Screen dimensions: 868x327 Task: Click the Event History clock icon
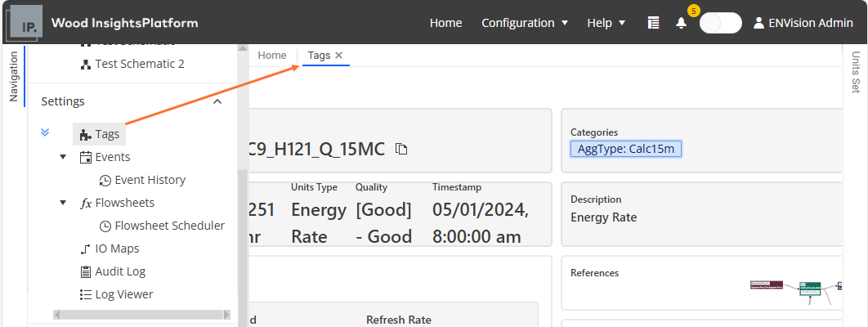coord(105,181)
